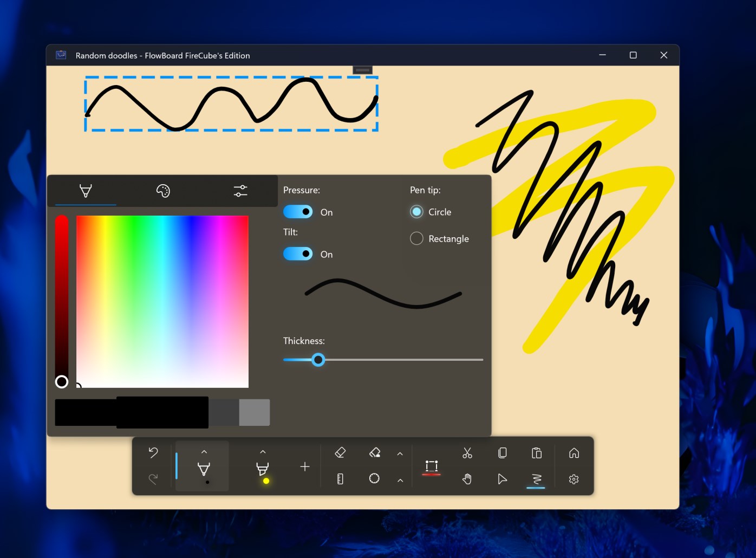Image resolution: width=756 pixels, height=558 pixels.
Task: Click the 'Pressure:' label
Action: click(x=302, y=190)
